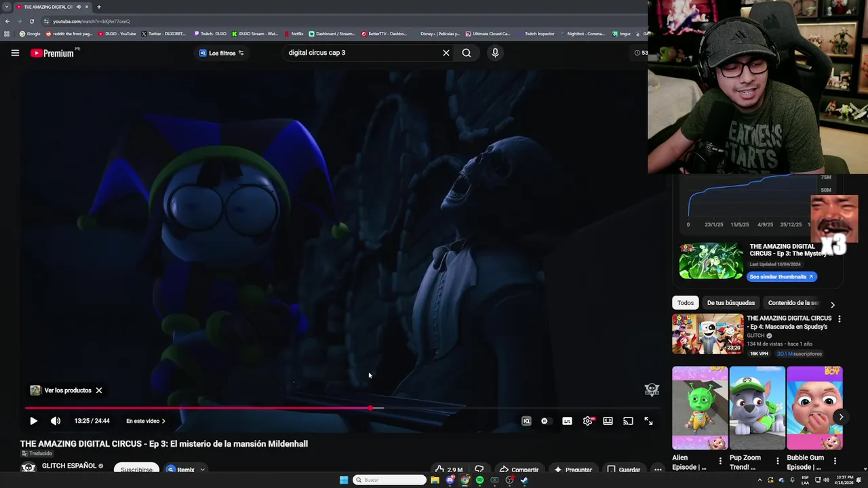Click 'See similar thumbnails' link
Image resolution: width=868 pixels, height=488 pixels.
(781, 277)
